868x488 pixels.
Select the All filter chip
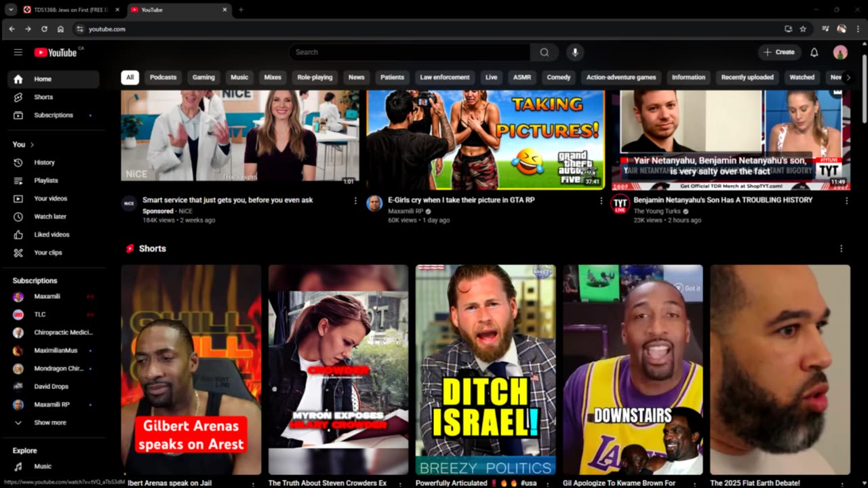tap(130, 77)
